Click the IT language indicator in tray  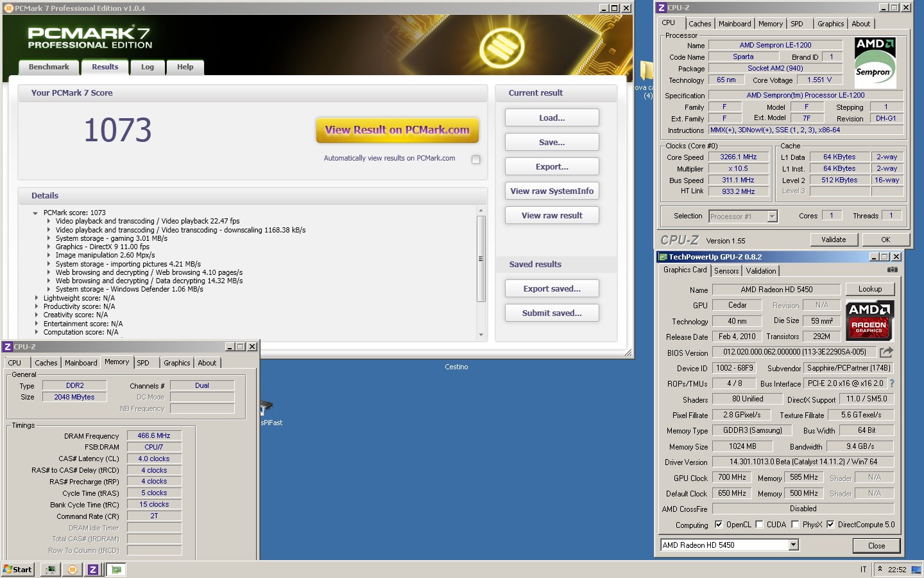tap(864, 570)
